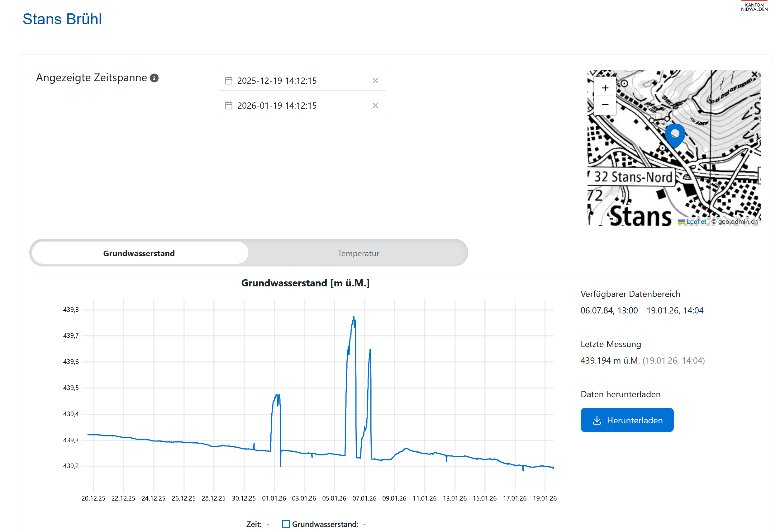Zoom out on the map with the minus button

605,105
